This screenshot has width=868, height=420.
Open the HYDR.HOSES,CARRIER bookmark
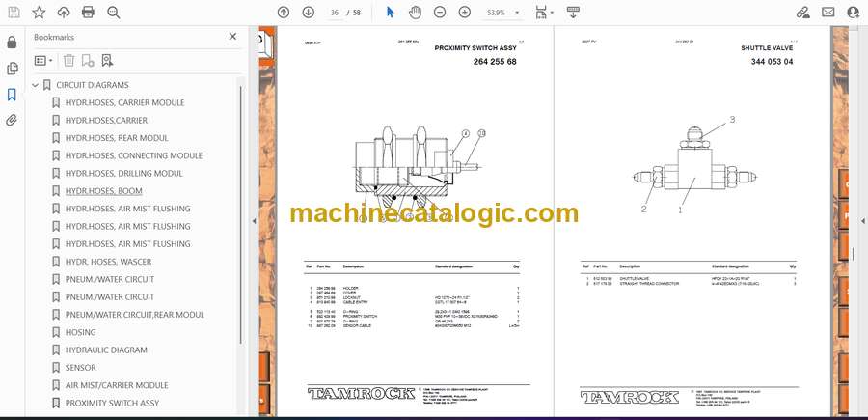[x=106, y=121]
